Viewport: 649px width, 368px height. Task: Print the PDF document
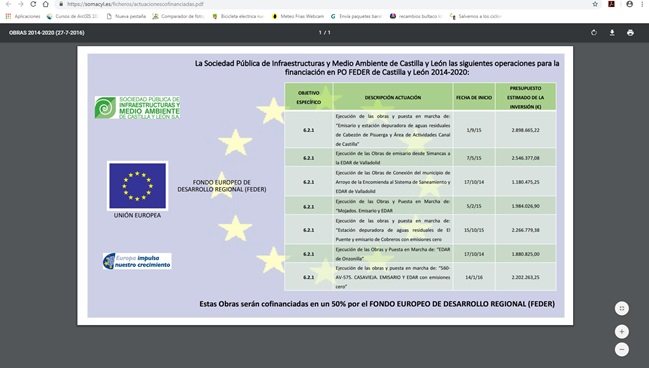(x=630, y=33)
